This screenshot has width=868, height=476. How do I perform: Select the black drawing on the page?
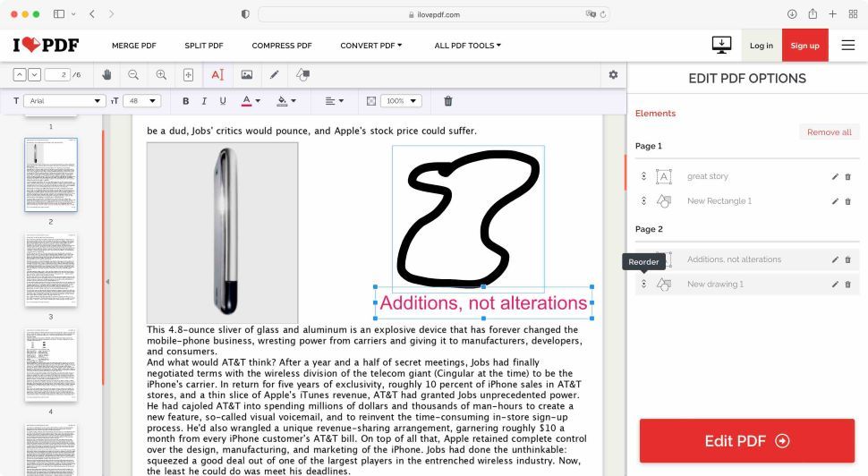pyautogui.click(x=468, y=218)
